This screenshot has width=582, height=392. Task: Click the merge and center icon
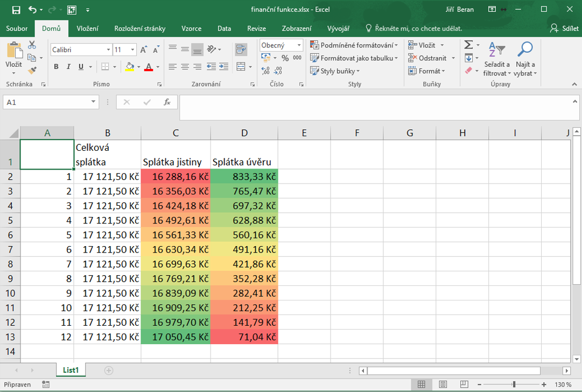[241, 66]
